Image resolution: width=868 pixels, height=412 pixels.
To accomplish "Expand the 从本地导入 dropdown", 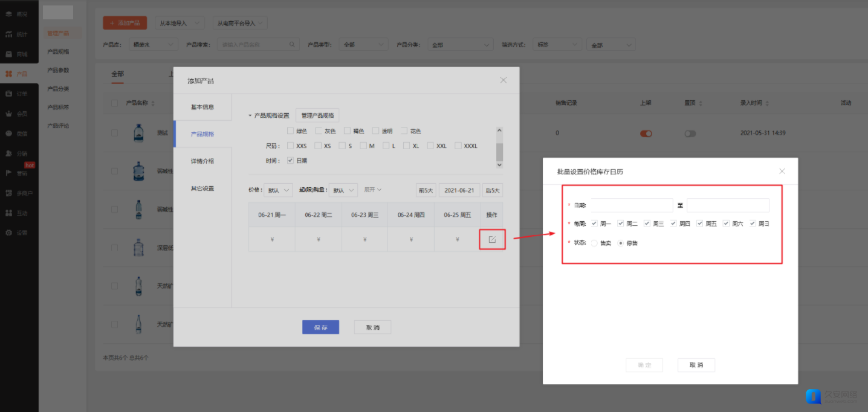I will (178, 23).
